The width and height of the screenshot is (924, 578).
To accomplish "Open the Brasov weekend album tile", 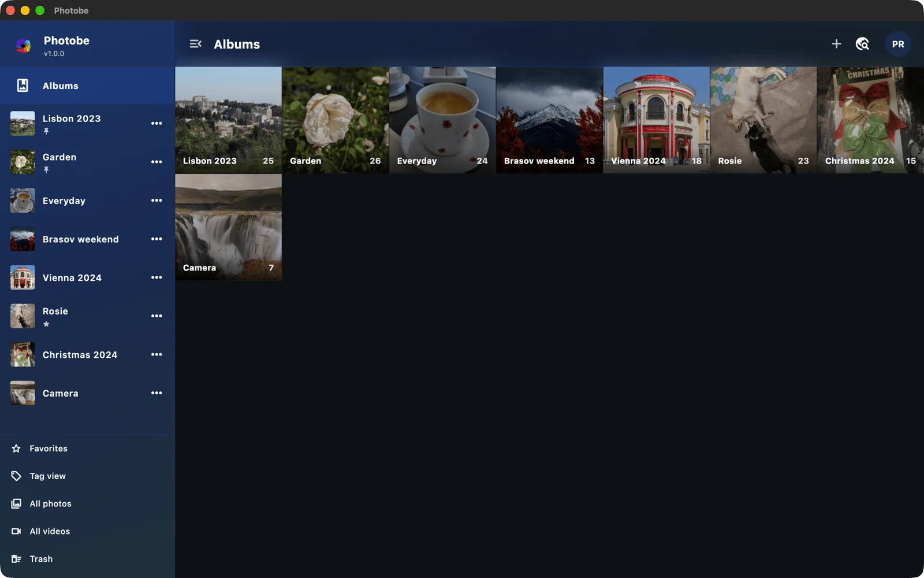I will 549,120.
